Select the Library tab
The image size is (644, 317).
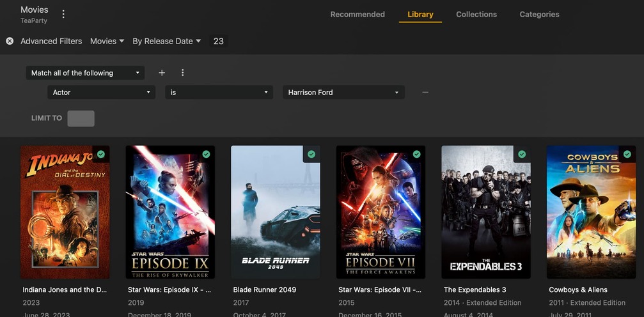(420, 14)
